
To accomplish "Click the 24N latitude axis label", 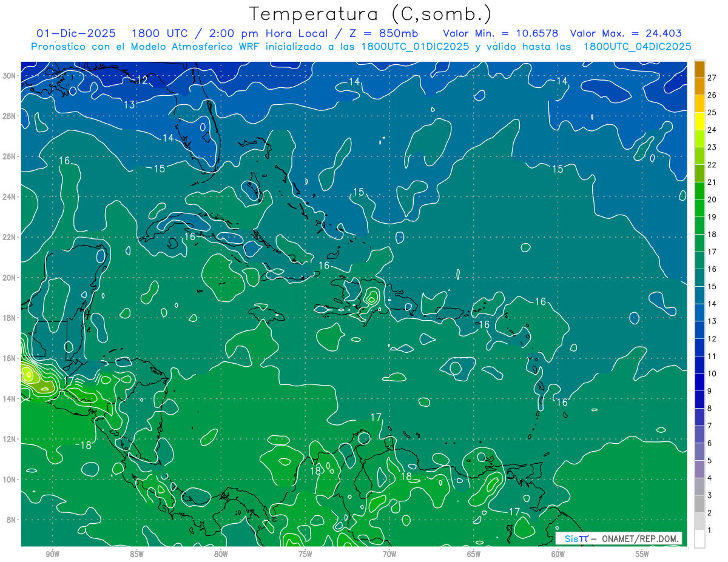I will point(10,197).
